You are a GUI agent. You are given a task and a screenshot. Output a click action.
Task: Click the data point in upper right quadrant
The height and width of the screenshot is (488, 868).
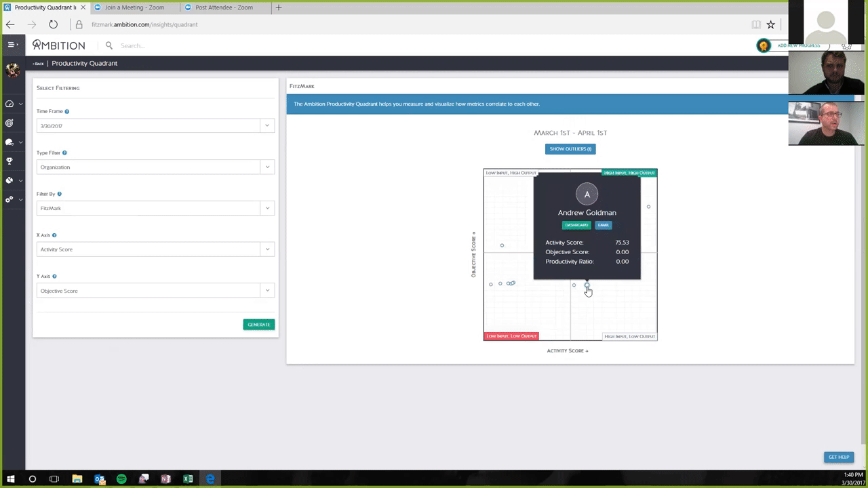pyautogui.click(x=648, y=207)
